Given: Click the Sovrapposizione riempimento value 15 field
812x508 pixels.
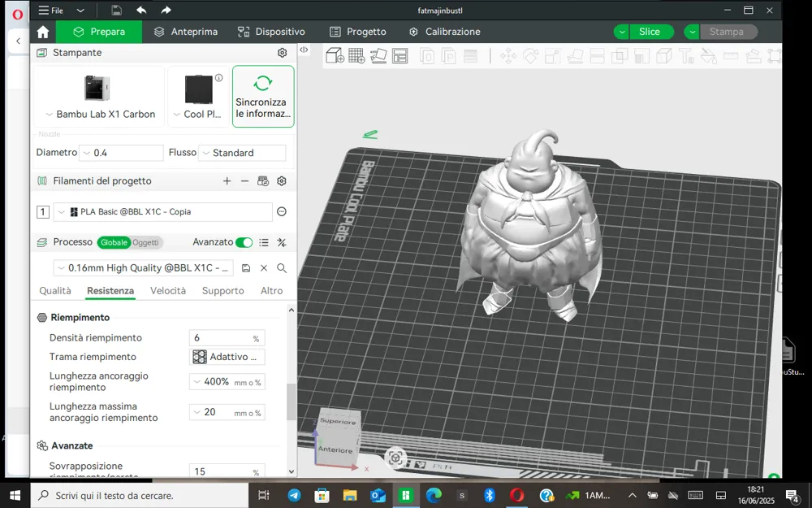Looking at the screenshot, I should pyautogui.click(x=227, y=471).
